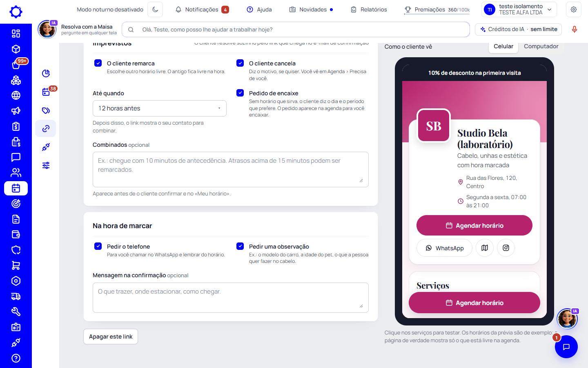Open the globe icon in sidebar
The image size is (588, 368).
(16, 95)
